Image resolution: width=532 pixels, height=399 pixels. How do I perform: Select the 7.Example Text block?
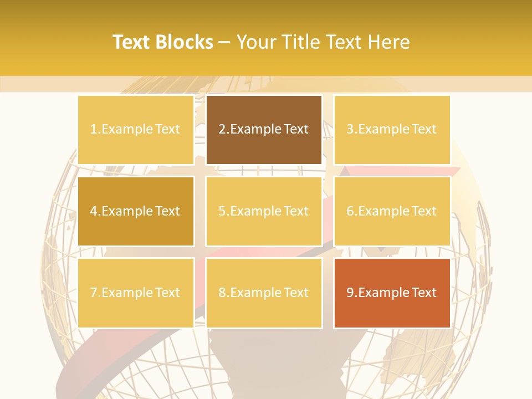pyautogui.click(x=136, y=293)
